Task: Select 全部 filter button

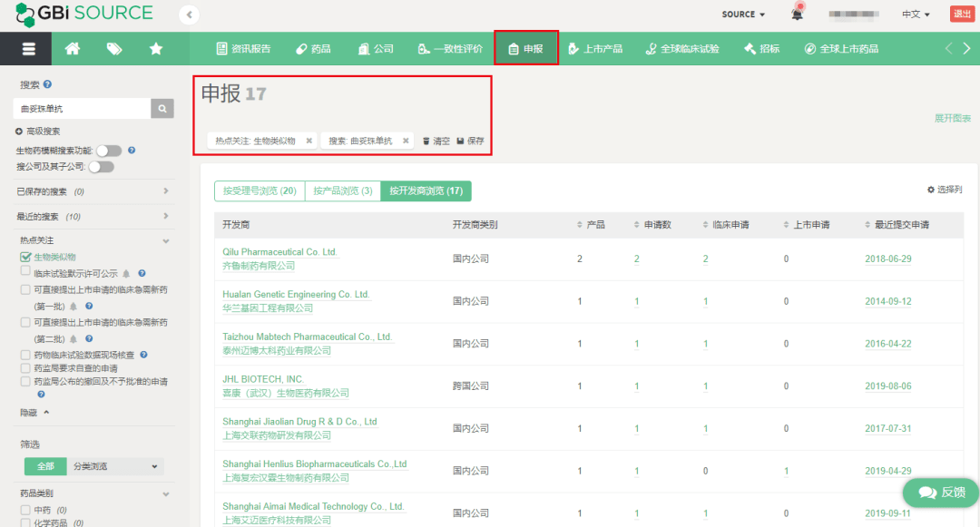Action: (x=45, y=466)
